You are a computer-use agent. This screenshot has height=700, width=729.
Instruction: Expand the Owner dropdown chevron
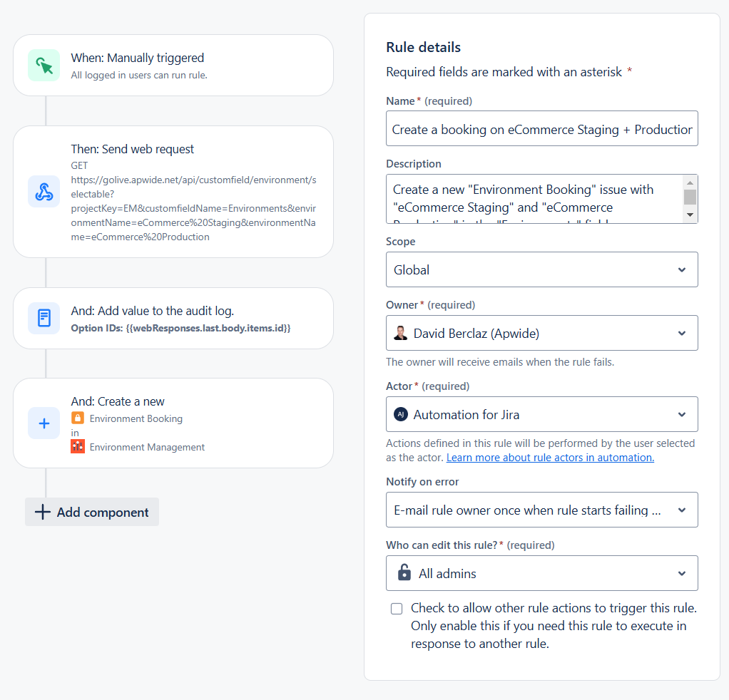point(682,333)
